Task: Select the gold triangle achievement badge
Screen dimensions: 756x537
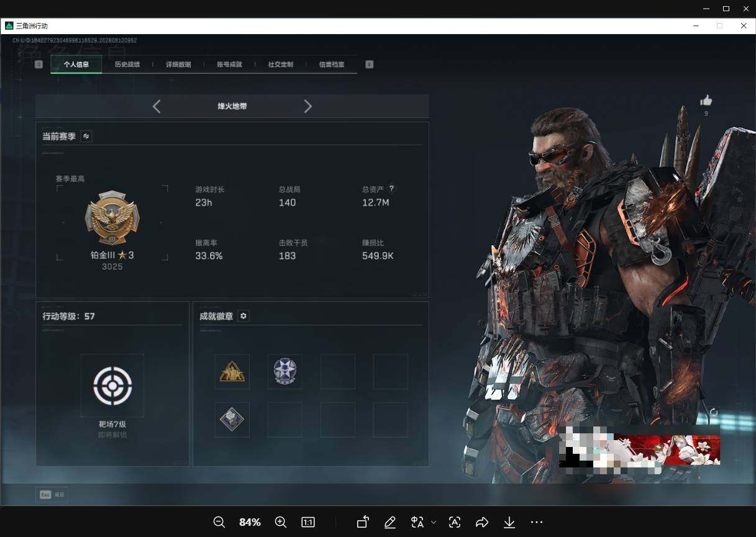Action: (232, 372)
